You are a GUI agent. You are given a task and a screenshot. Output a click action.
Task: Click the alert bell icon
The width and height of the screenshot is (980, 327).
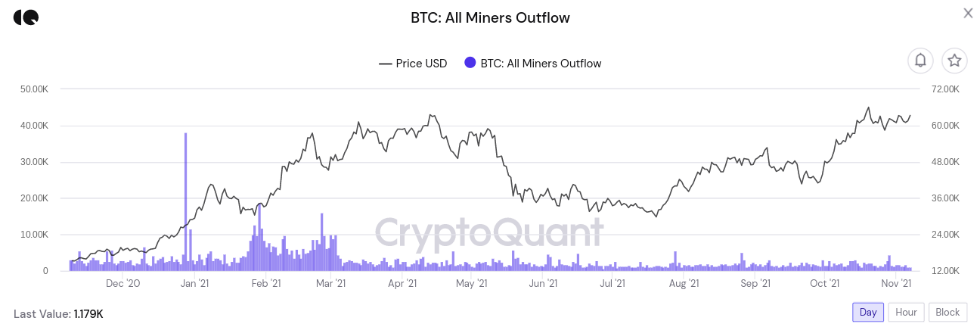(920, 61)
